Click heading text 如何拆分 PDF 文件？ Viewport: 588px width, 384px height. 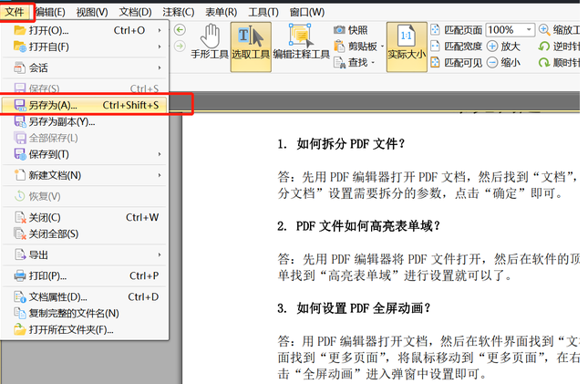[351, 144]
